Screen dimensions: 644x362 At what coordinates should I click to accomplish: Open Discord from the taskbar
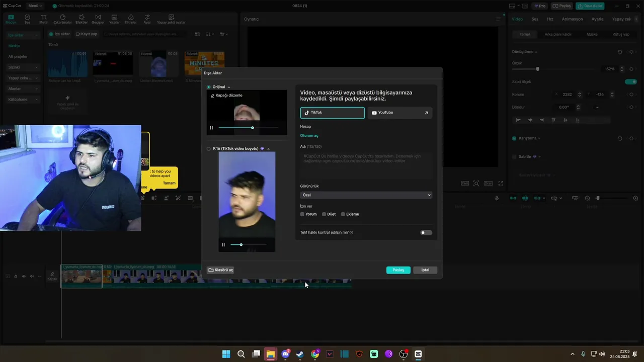(x=286, y=354)
